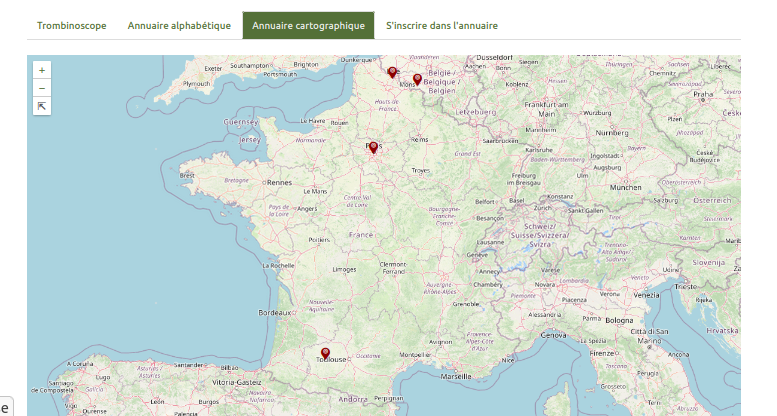The width and height of the screenshot is (777, 416).
Task: Click the Guernsey island label
Action: (x=240, y=122)
